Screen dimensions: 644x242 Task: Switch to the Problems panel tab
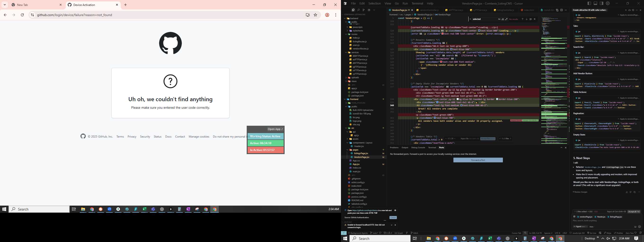coord(394,147)
